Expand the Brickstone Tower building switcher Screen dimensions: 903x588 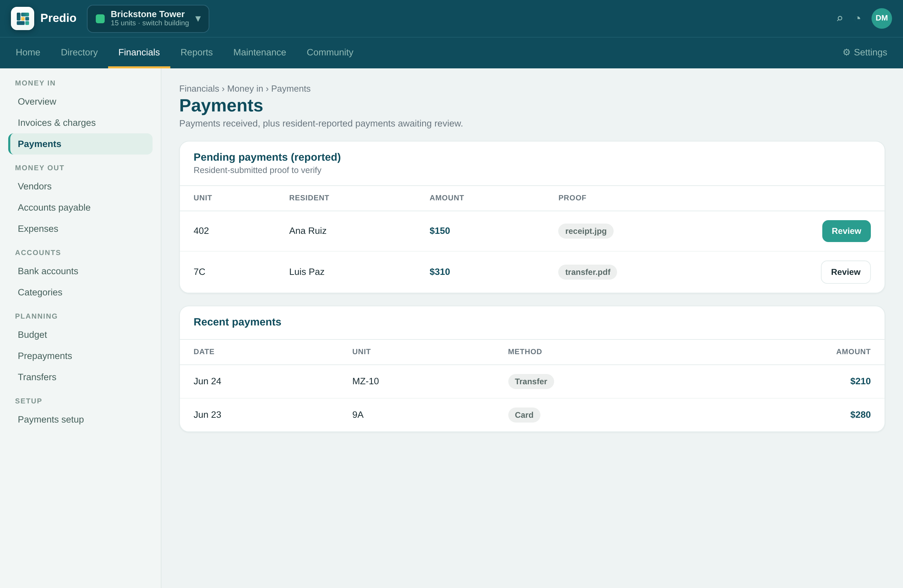pyautogui.click(x=148, y=18)
